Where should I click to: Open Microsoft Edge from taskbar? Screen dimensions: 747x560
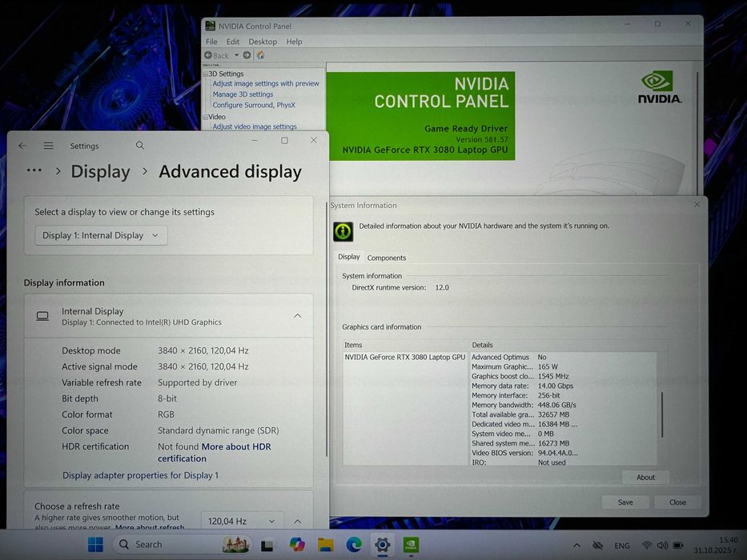354,544
